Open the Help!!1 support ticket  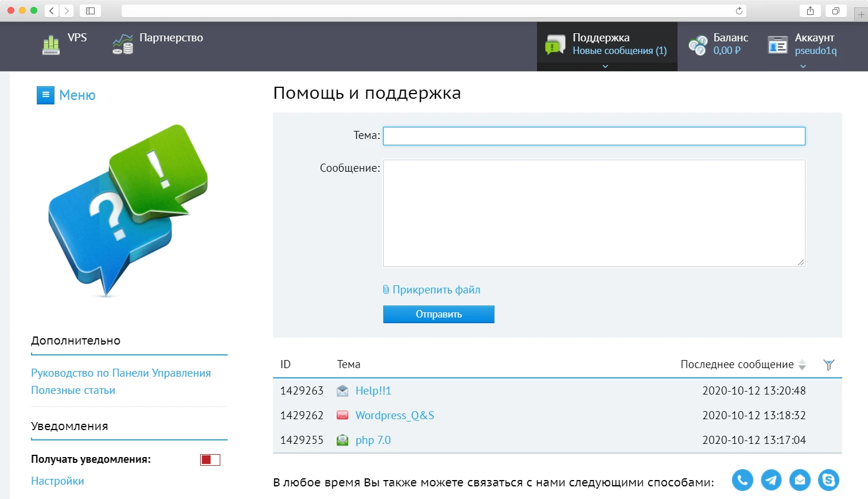[x=373, y=390]
